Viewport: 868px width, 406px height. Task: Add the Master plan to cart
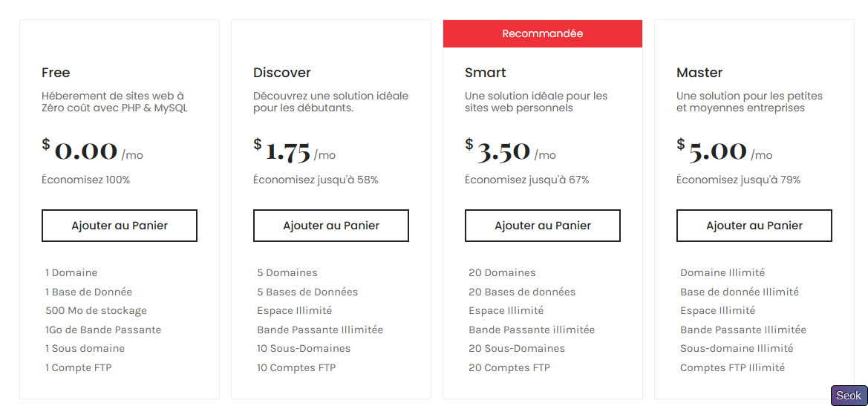tap(754, 226)
